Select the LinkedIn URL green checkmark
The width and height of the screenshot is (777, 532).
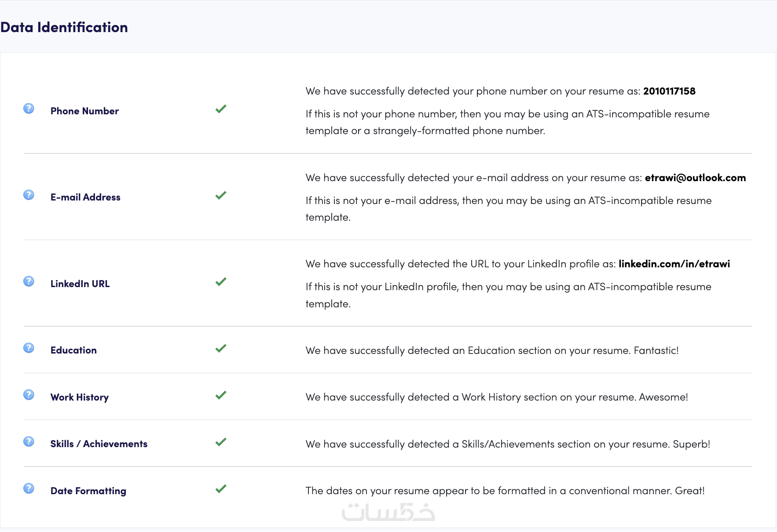[221, 281]
